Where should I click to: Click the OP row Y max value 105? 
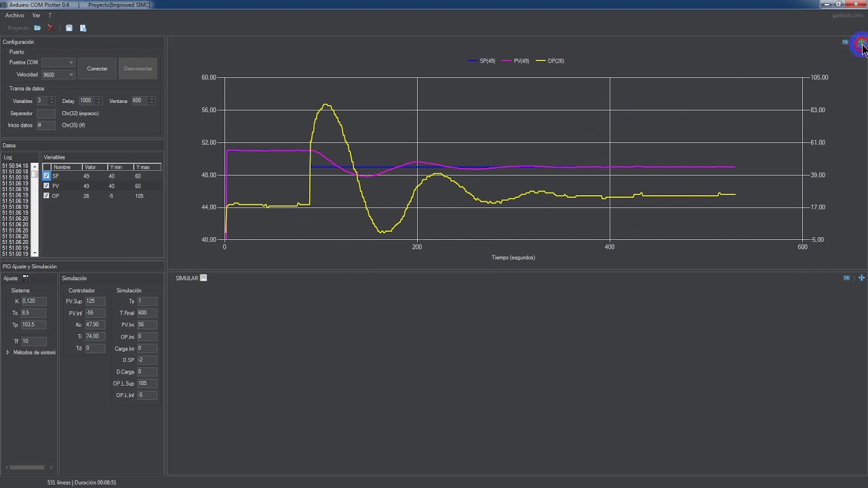139,196
